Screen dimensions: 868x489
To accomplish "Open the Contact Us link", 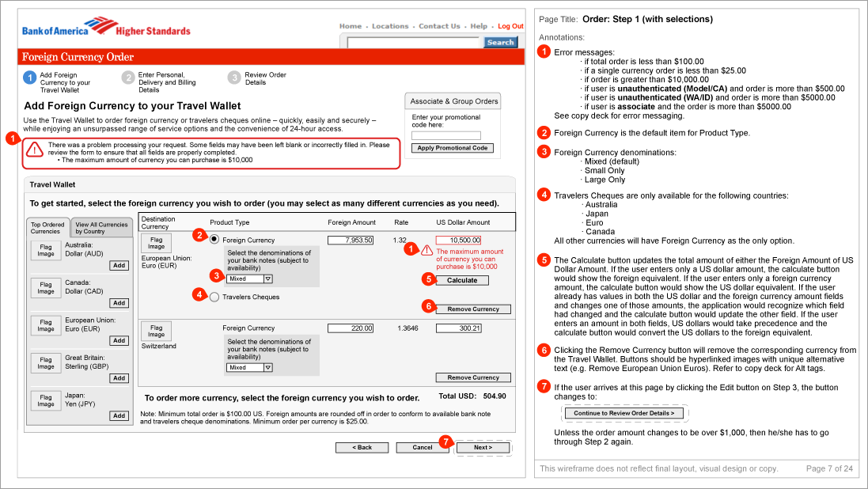I will [x=439, y=26].
